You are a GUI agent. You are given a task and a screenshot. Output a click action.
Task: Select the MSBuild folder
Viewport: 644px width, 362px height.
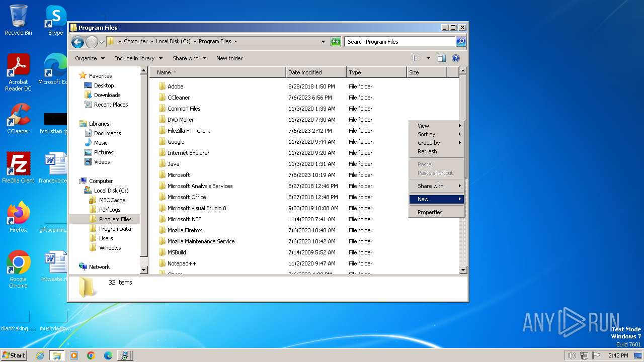177,252
